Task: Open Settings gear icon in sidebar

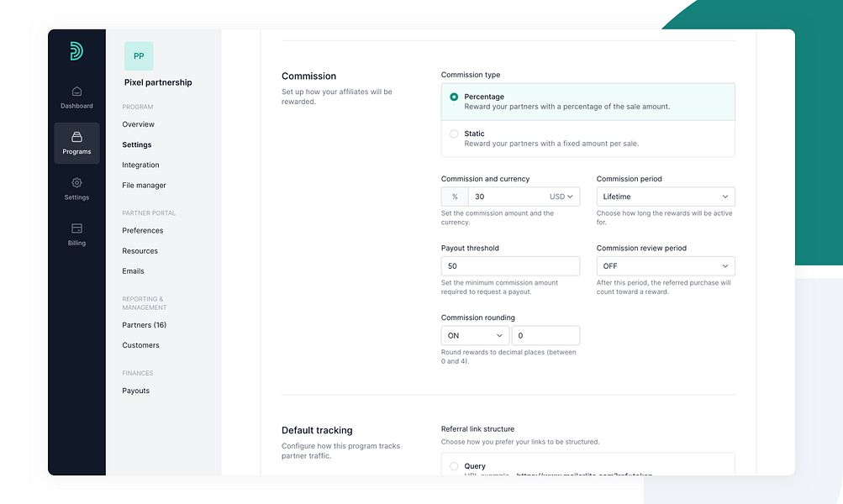Action: click(76, 182)
